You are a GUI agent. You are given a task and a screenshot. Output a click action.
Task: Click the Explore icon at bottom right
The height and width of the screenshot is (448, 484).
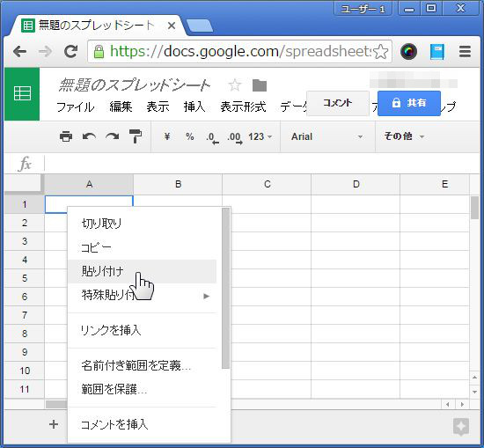click(x=461, y=427)
